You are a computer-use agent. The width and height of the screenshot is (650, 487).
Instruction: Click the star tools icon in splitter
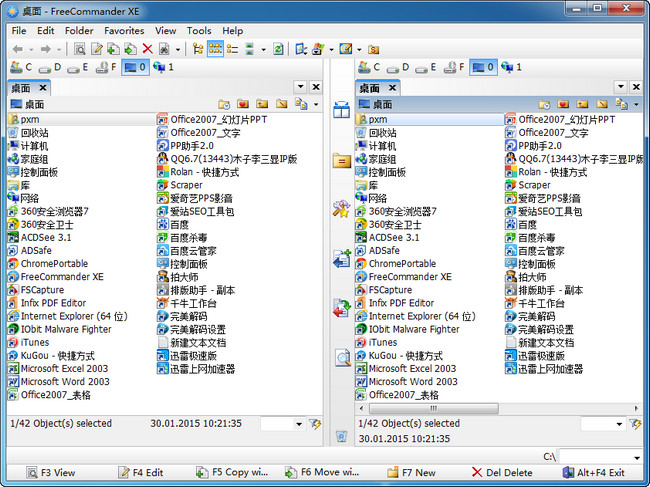coord(342,209)
